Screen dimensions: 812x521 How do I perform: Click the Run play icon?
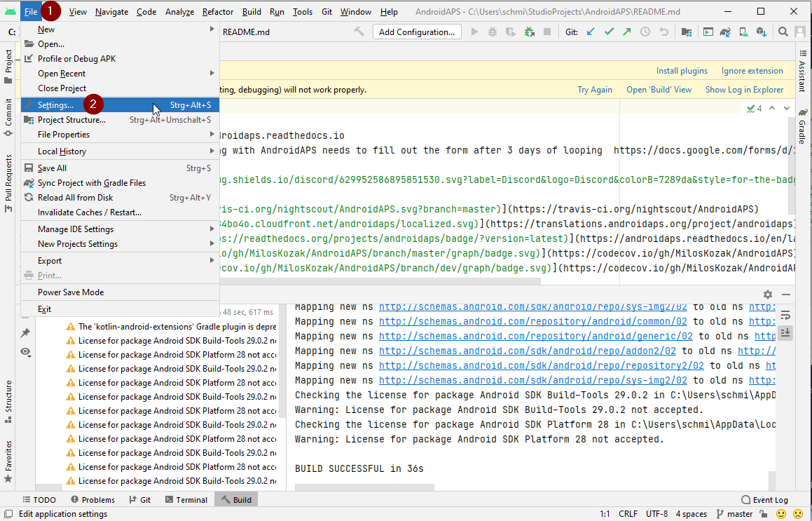(x=474, y=32)
